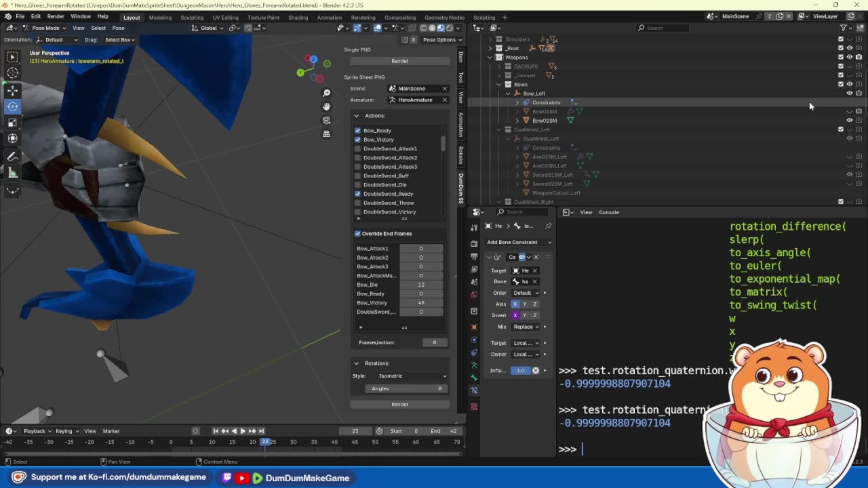Collapse the Rotations panel section
The height and width of the screenshot is (488, 868).
357,363
